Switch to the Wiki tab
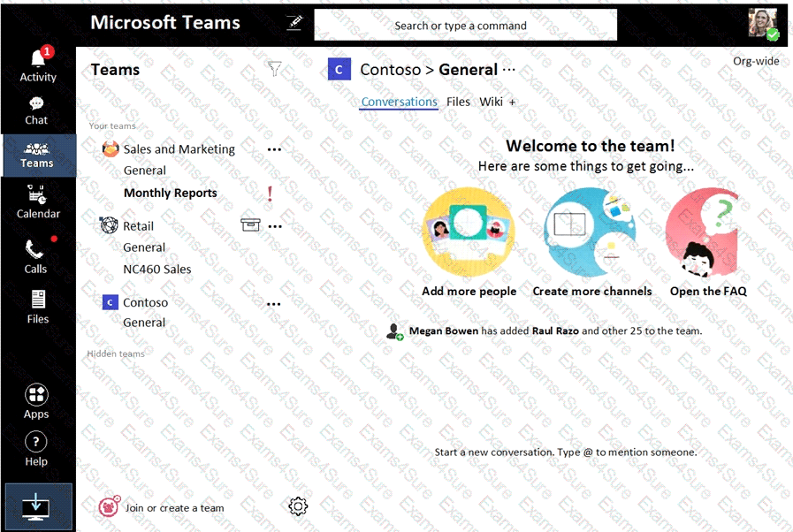Screen dimensions: 793x532 [x=491, y=102]
